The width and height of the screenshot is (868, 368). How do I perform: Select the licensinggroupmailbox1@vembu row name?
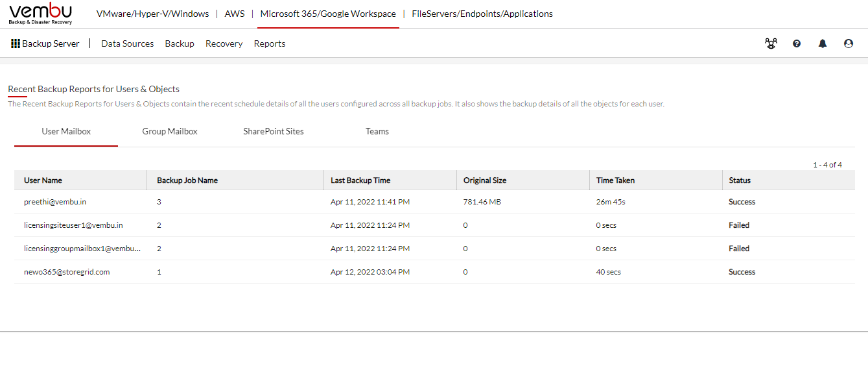click(82, 249)
